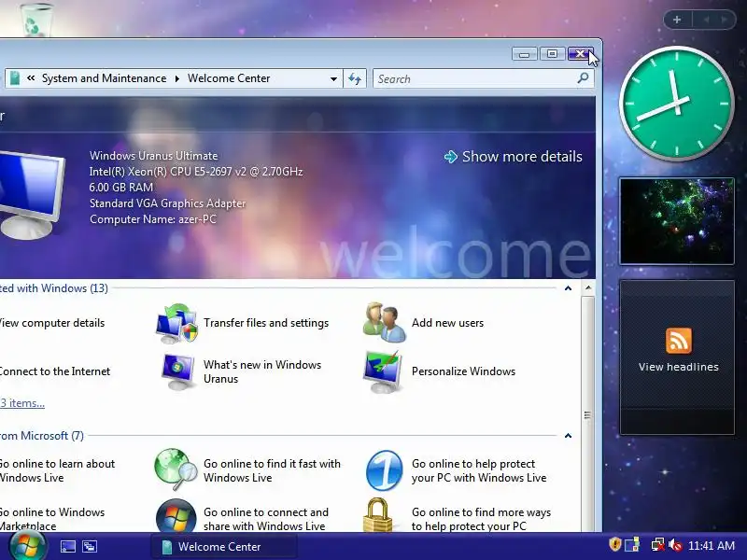The height and width of the screenshot is (560, 747).
Task: Click the blue OneCare icon for protect your PC
Action: click(x=384, y=470)
